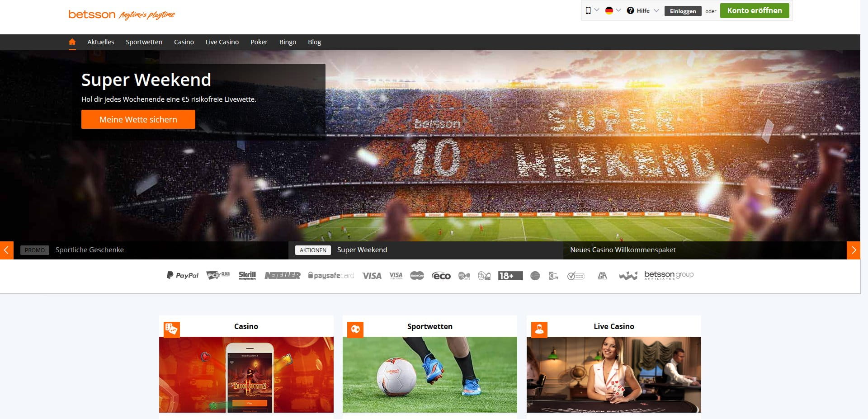Viewport: 868px width, 419px height.
Task: Click the betsson group affiliates logo
Action: [x=669, y=275]
